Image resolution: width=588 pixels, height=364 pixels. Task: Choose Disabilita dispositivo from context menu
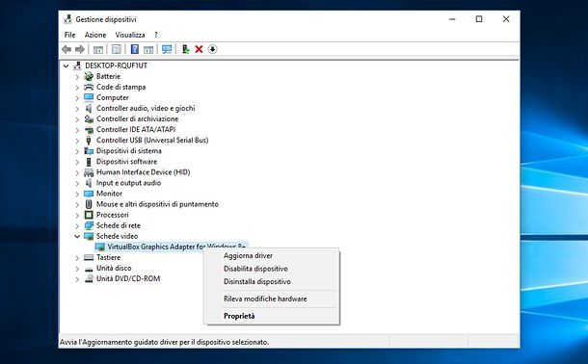273,269
